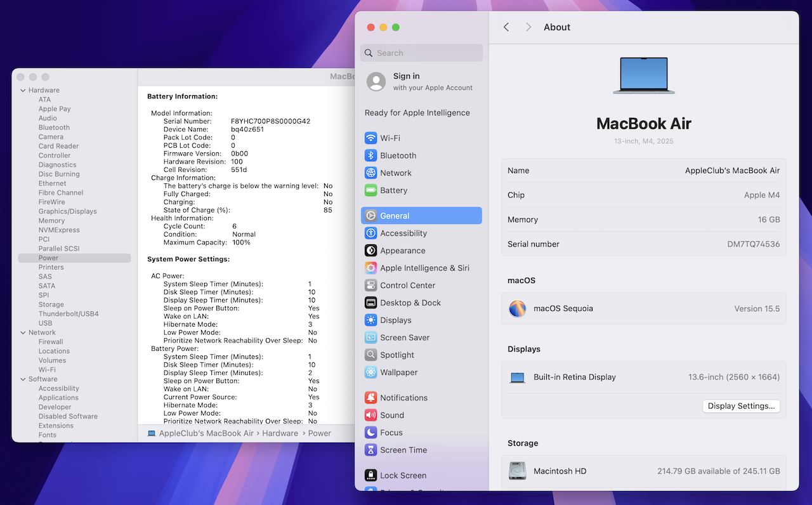Image resolution: width=812 pixels, height=505 pixels.
Task: Select the Displays icon in sidebar
Action: pos(371,320)
